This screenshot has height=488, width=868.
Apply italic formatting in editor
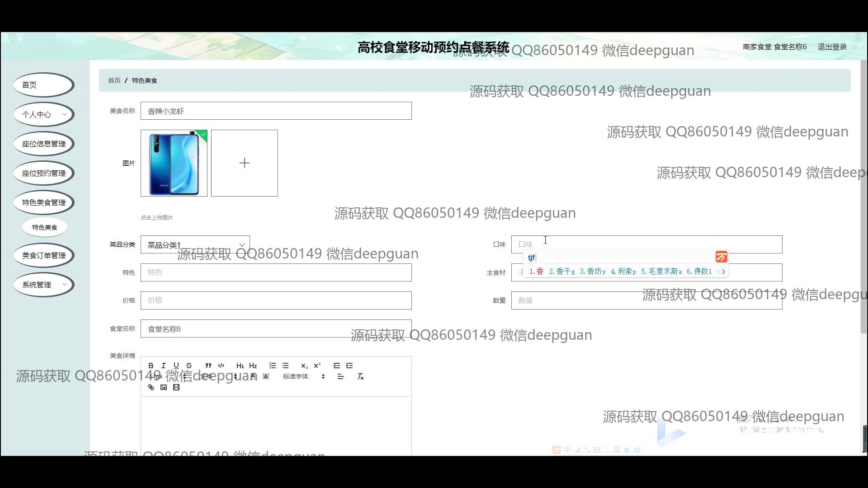click(x=164, y=366)
